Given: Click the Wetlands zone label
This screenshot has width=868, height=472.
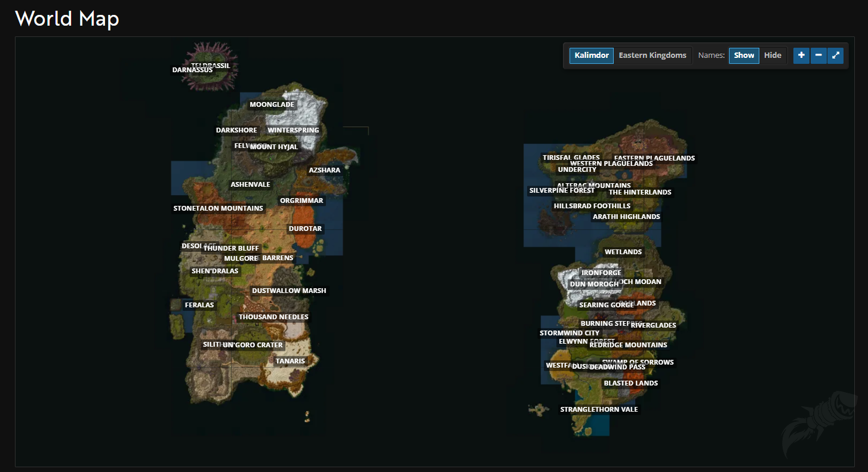Looking at the screenshot, I should click(623, 252).
